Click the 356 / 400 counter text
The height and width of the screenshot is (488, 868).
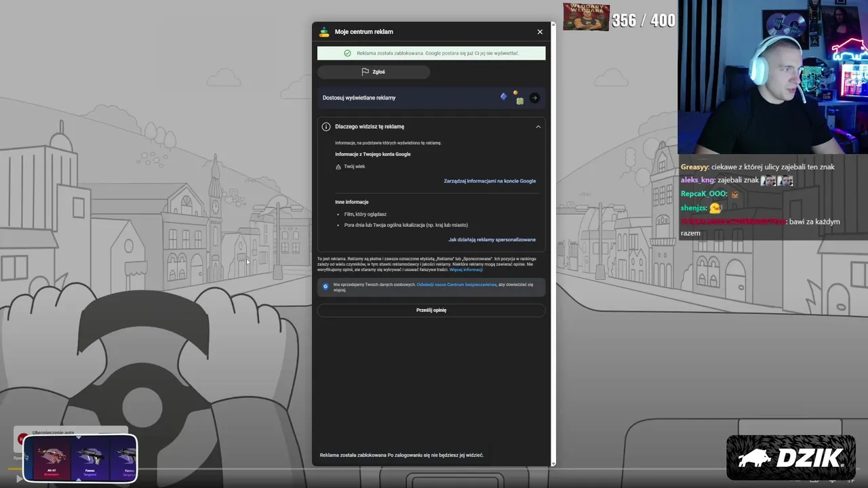(644, 20)
